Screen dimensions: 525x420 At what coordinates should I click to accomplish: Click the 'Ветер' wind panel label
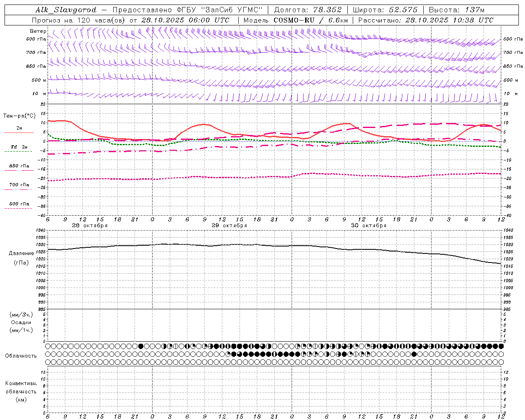pyautogui.click(x=38, y=31)
